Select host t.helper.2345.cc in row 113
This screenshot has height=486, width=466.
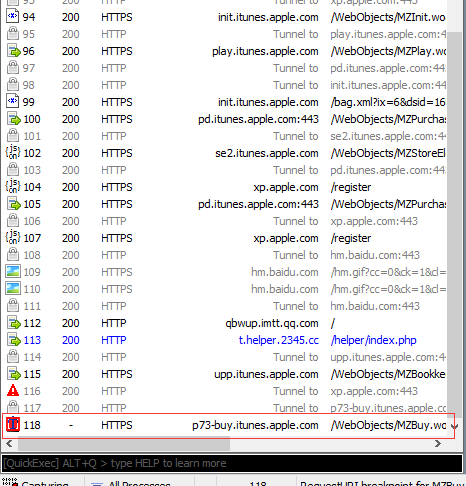point(278,340)
